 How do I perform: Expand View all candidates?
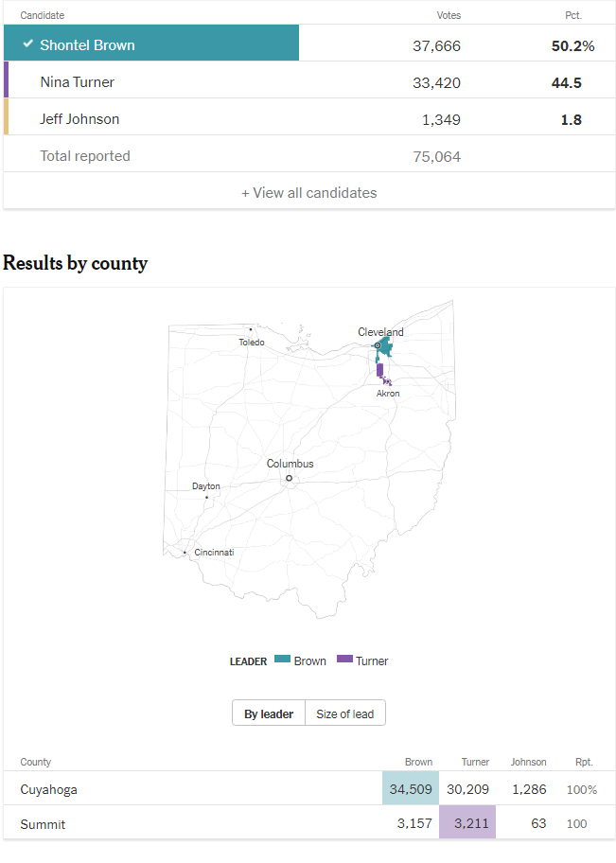[x=308, y=193]
